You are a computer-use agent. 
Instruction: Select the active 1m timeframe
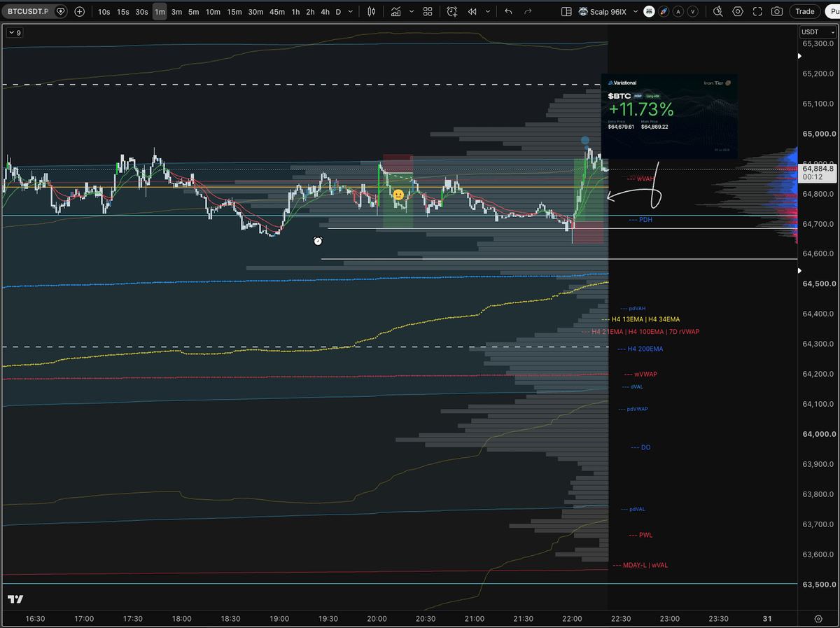point(160,11)
